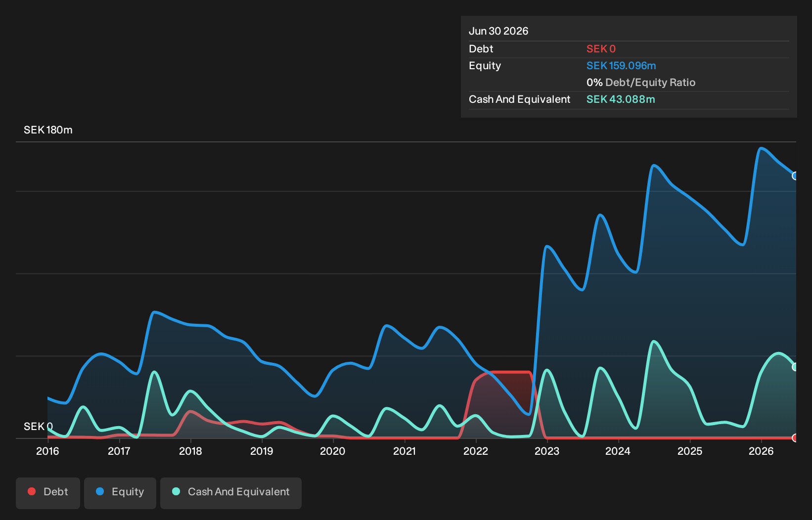Screen dimensions: 812x520
Task: Click the Jun 30 2026 tooltip date
Action: (498, 31)
